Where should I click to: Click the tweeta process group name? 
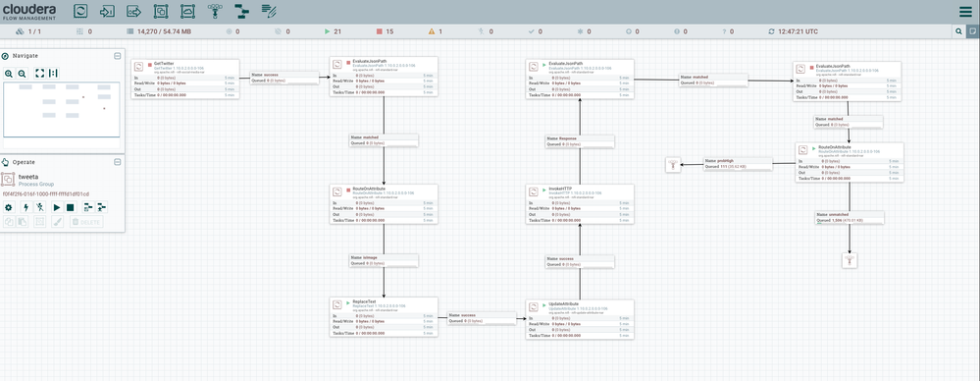[28, 177]
